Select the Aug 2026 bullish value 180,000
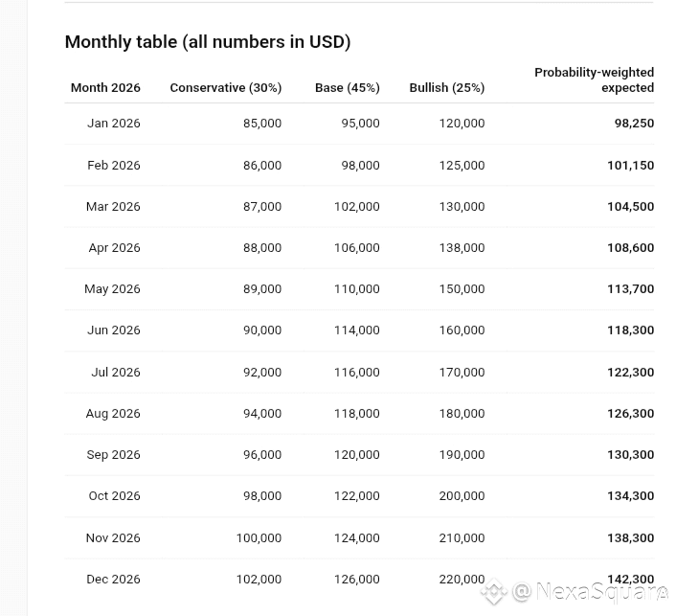The image size is (676, 616). [x=462, y=413]
